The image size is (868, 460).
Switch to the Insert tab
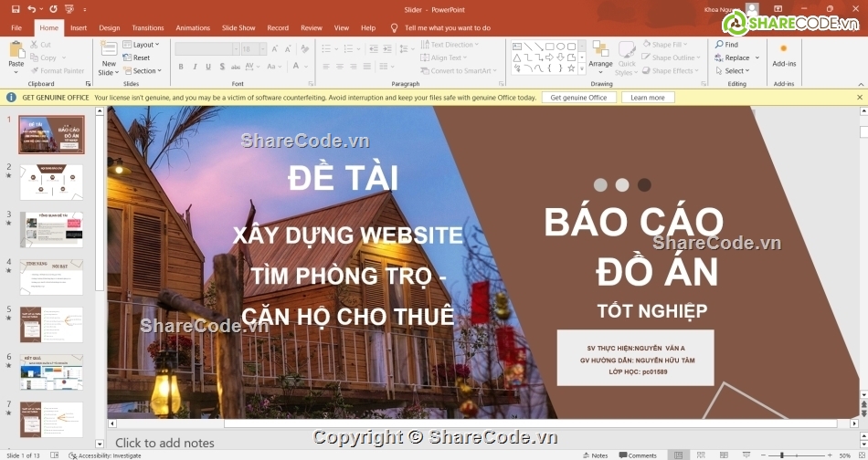point(79,27)
